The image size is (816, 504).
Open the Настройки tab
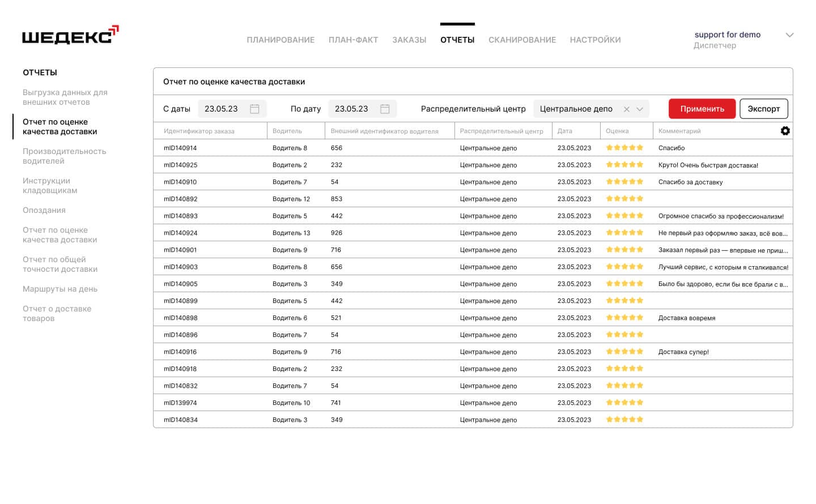[595, 40]
